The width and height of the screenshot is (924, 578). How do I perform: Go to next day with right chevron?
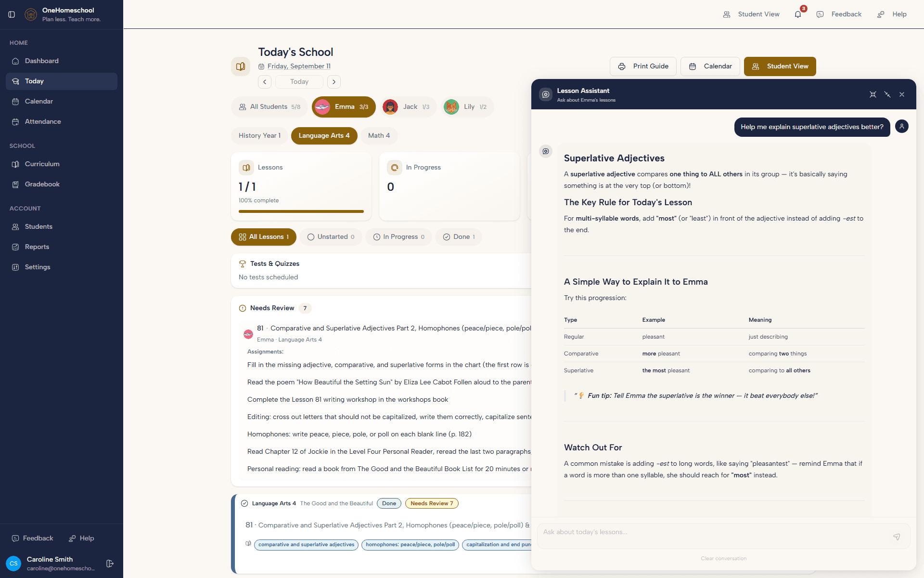(334, 82)
